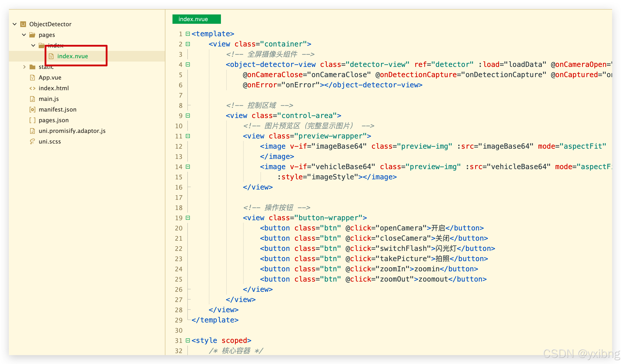The image size is (621, 364).
Task: Open the pages.json file
Action: click(54, 120)
